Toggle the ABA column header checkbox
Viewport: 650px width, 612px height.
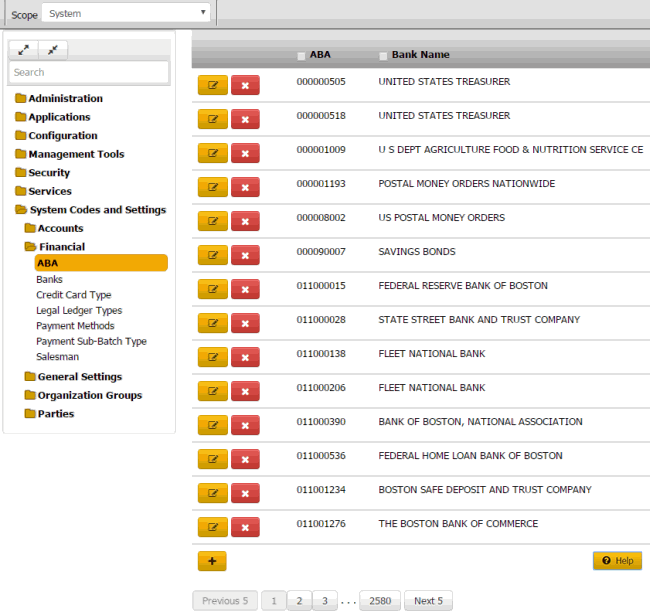click(x=302, y=56)
